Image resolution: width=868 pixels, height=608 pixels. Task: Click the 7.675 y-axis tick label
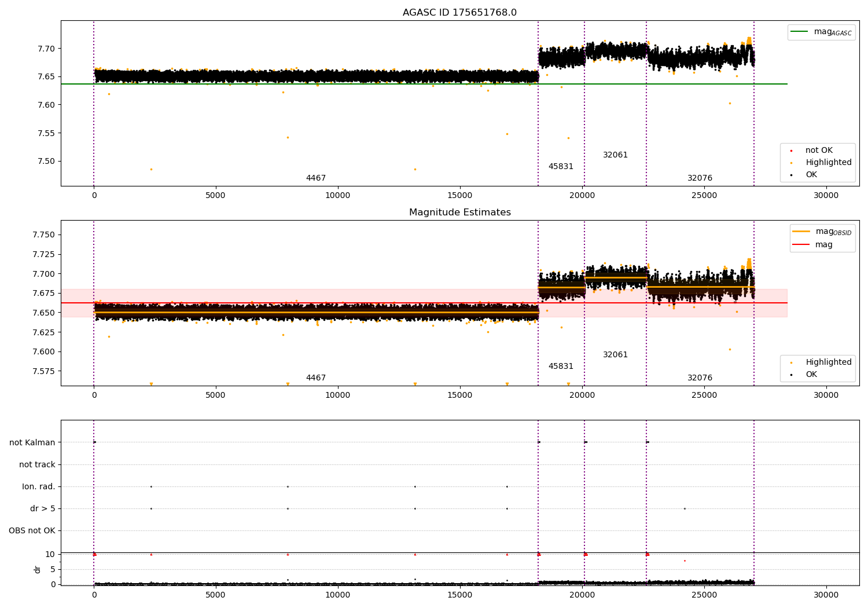[x=44, y=293]
